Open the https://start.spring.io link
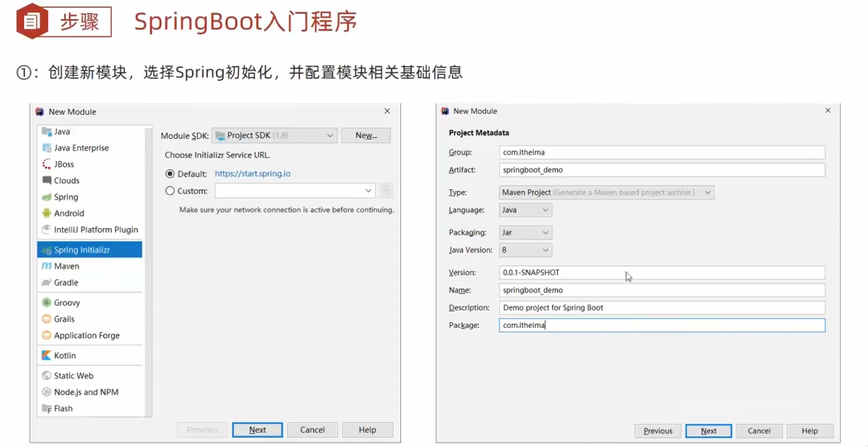Screen dimensions: 868x447 click(252, 174)
